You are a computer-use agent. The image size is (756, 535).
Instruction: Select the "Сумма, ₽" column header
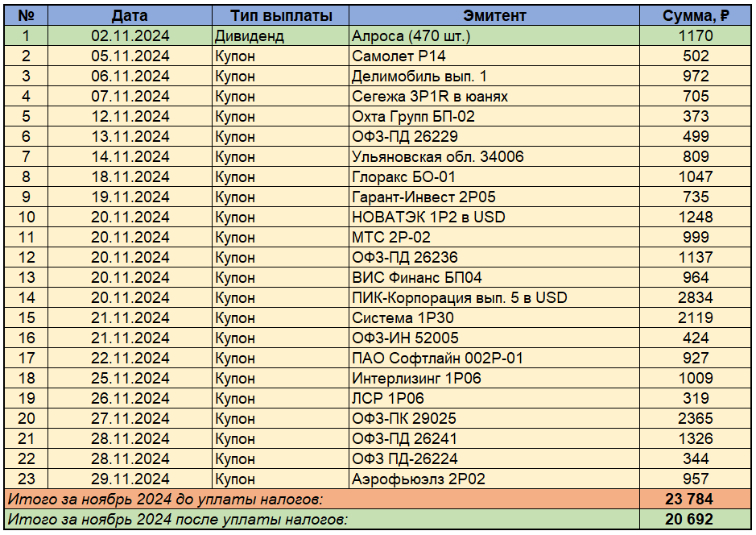tap(696, 15)
